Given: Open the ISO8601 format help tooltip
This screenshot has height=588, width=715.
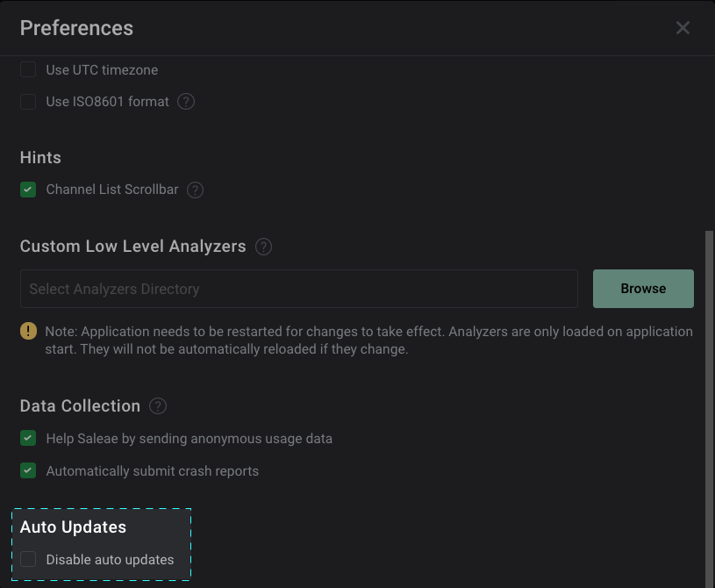Looking at the screenshot, I should coord(186,102).
